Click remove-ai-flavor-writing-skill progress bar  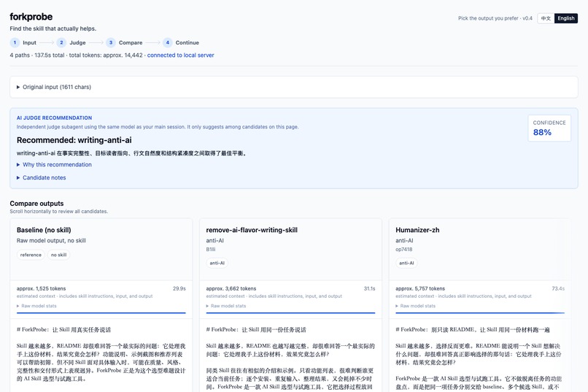tap(290, 312)
